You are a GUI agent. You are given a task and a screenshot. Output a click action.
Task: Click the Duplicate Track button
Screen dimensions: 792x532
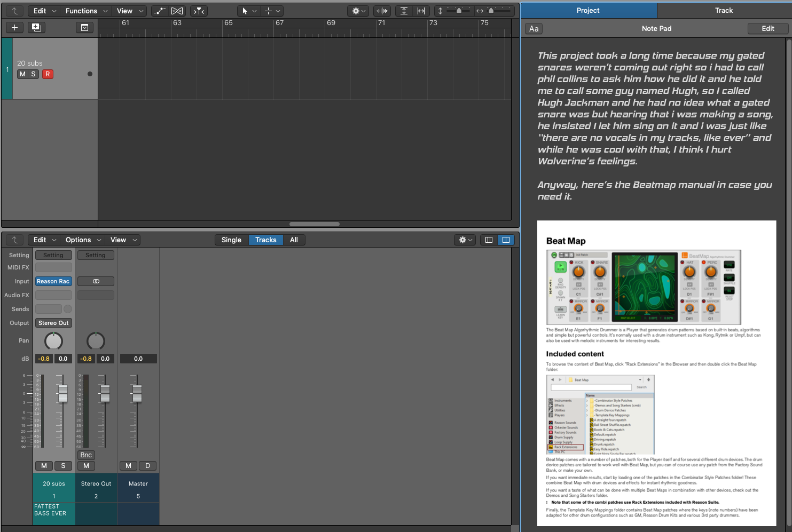coord(36,27)
